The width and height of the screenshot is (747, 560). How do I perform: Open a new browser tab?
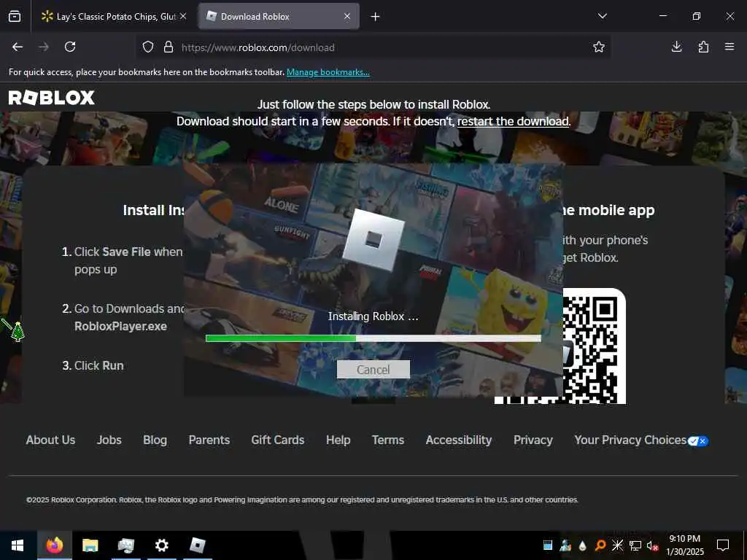(x=376, y=17)
